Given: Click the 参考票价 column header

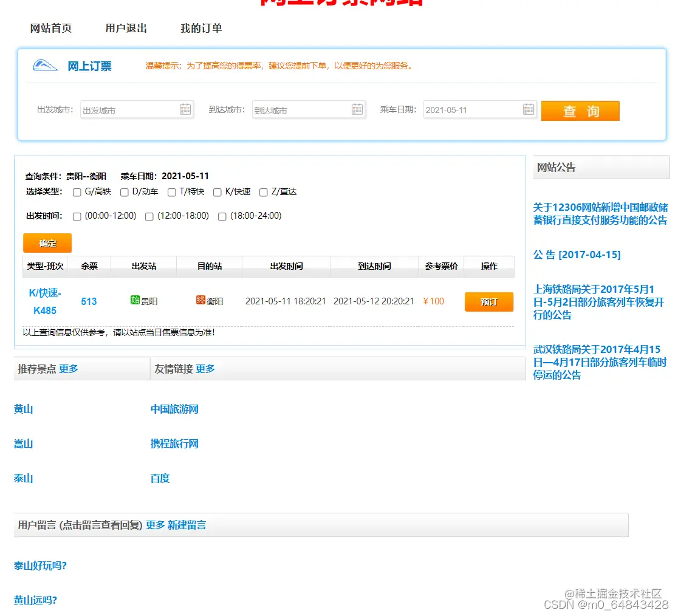Looking at the screenshot, I should (441, 266).
